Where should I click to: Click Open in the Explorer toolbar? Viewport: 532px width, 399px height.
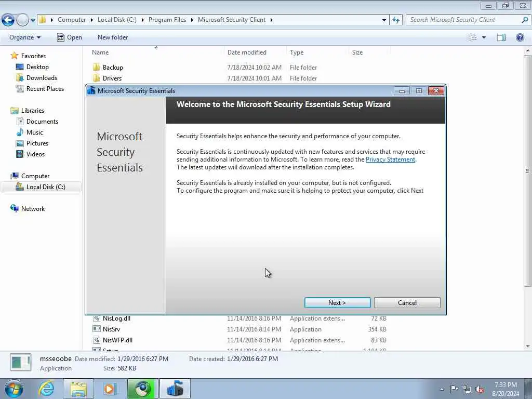70,37
